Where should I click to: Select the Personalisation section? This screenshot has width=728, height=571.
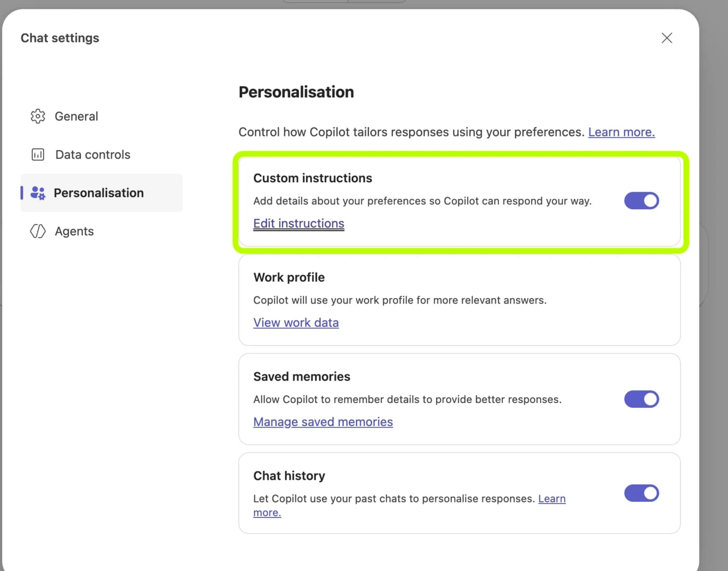point(101,193)
